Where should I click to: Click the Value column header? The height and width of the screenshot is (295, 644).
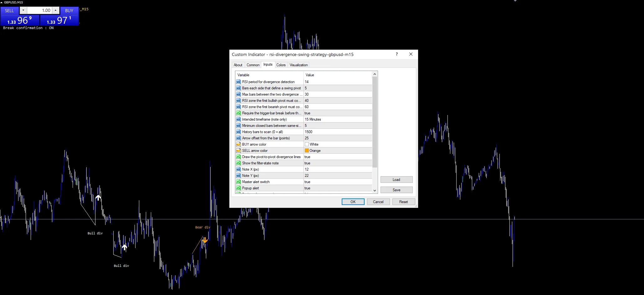click(x=338, y=75)
